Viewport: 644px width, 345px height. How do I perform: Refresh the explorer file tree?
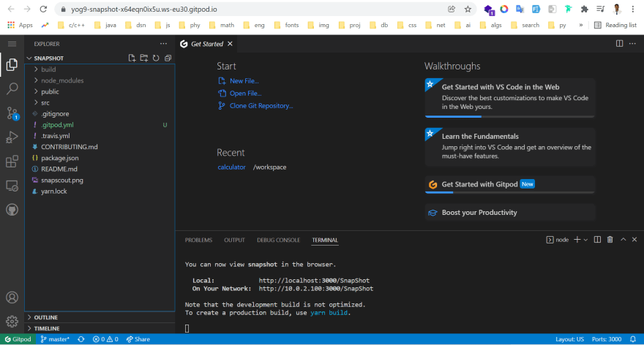pos(156,58)
